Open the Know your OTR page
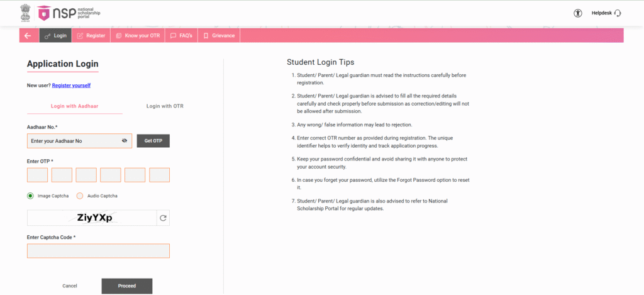 pos(138,36)
